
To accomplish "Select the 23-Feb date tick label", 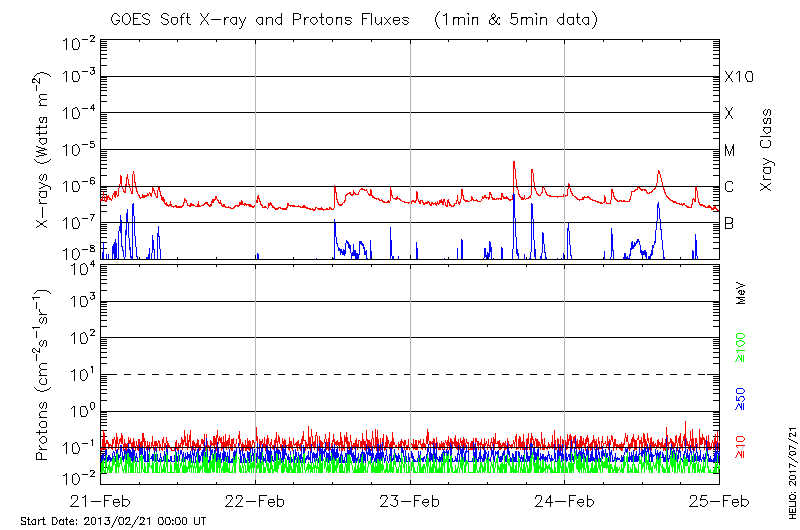I will tap(410, 501).
